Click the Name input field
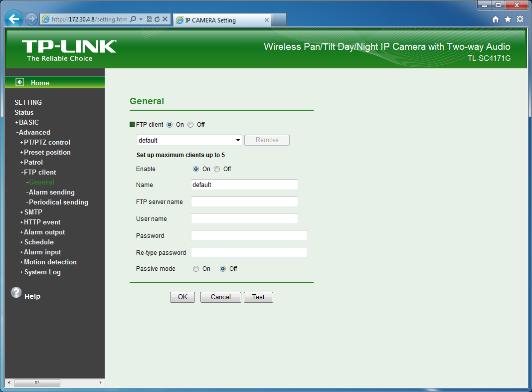 tap(244, 185)
